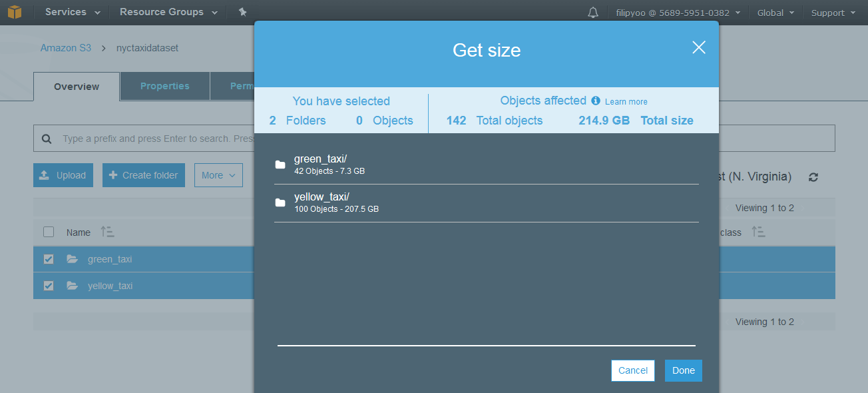Image resolution: width=868 pixels, height=393 pixels.
Task: Click the 214.9 GB total size value
Action: point(604,121)
